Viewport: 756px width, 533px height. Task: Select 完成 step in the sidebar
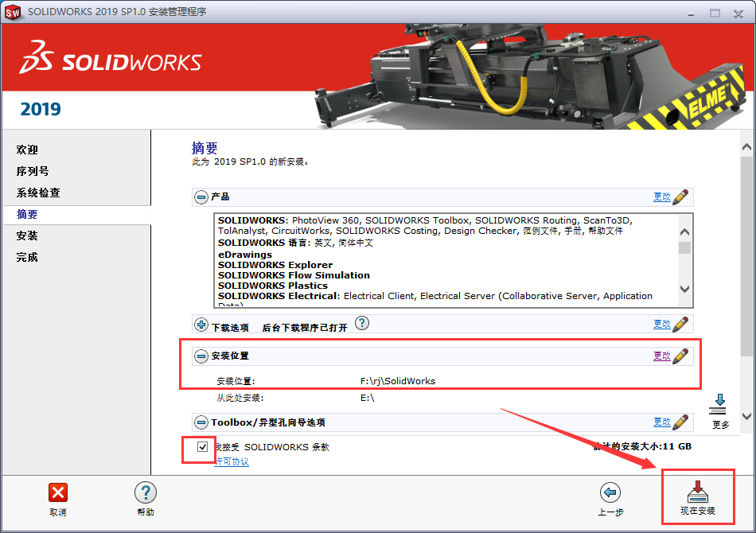(27, 257)
